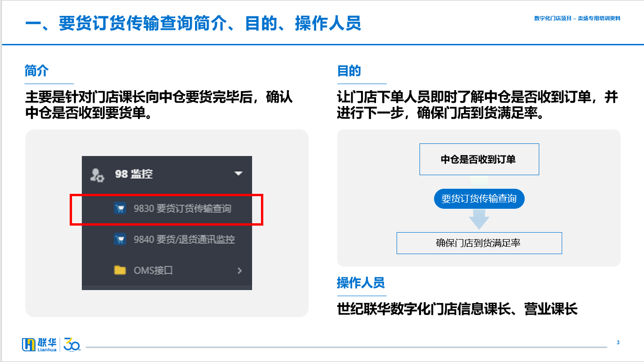644x362 pixels.
Task: Click the 目的 section heading
Action: [x=349, y=71]
